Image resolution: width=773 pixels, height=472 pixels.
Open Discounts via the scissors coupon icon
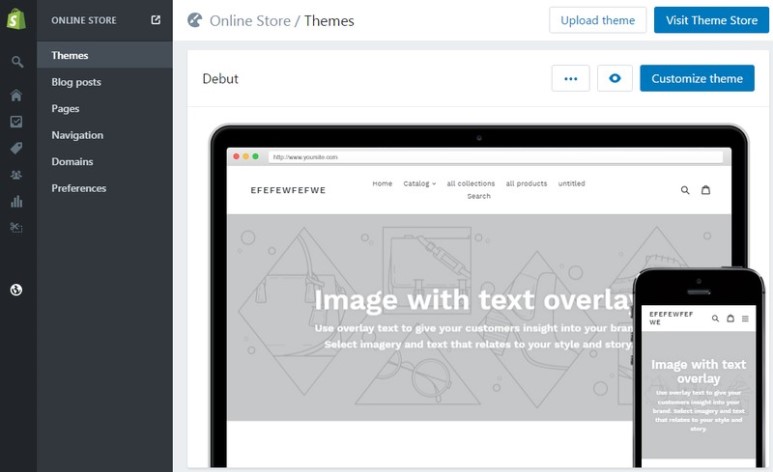coord(17,228)
